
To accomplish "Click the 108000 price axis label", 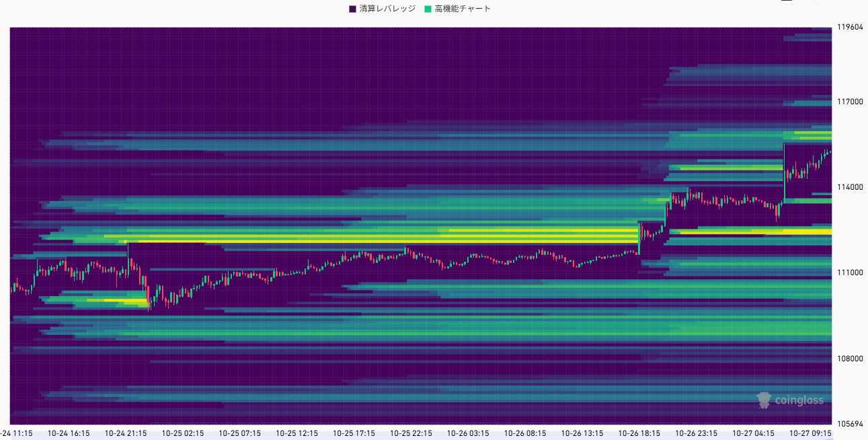I will tap(849, 359).
